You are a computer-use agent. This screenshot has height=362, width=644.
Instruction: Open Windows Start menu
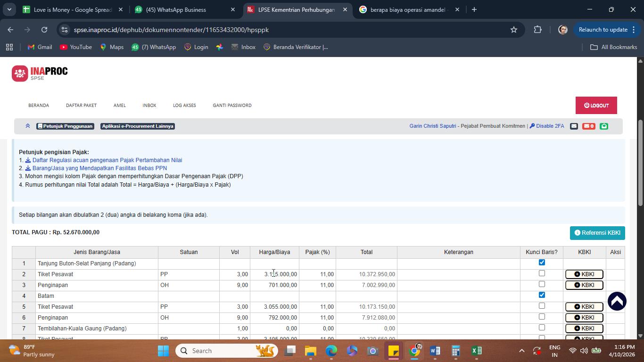(163, 351)
